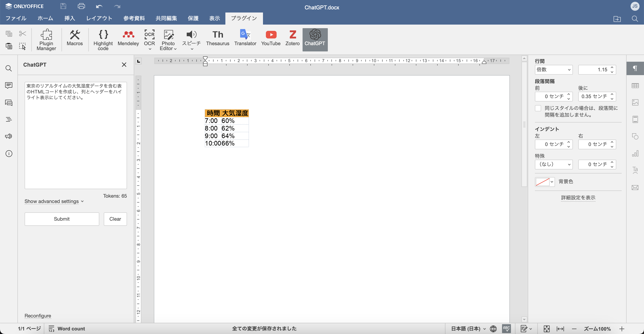Launch the Mendeley plugin
This screenshot has width=644, height=334.
[128, 38]
